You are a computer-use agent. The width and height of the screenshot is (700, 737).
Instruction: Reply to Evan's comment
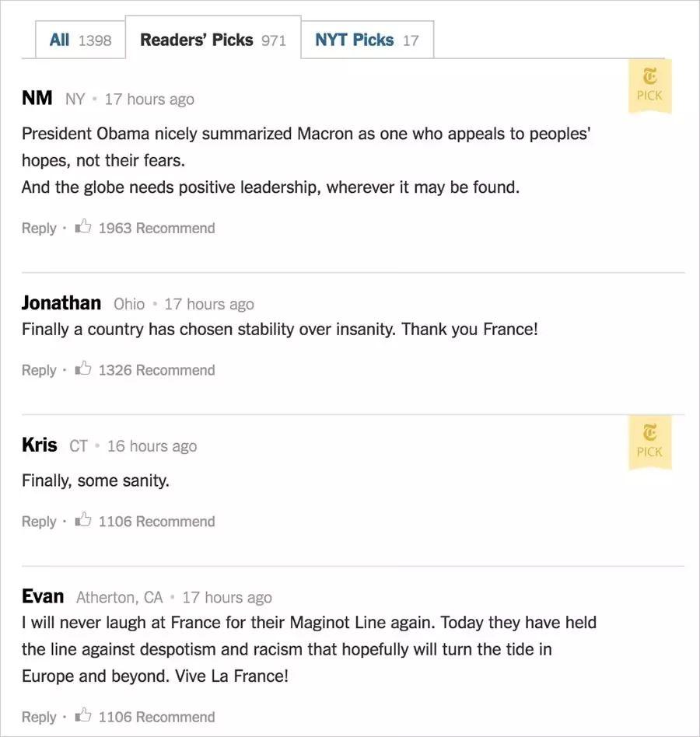pyautogui.click(x=39, y=717)
